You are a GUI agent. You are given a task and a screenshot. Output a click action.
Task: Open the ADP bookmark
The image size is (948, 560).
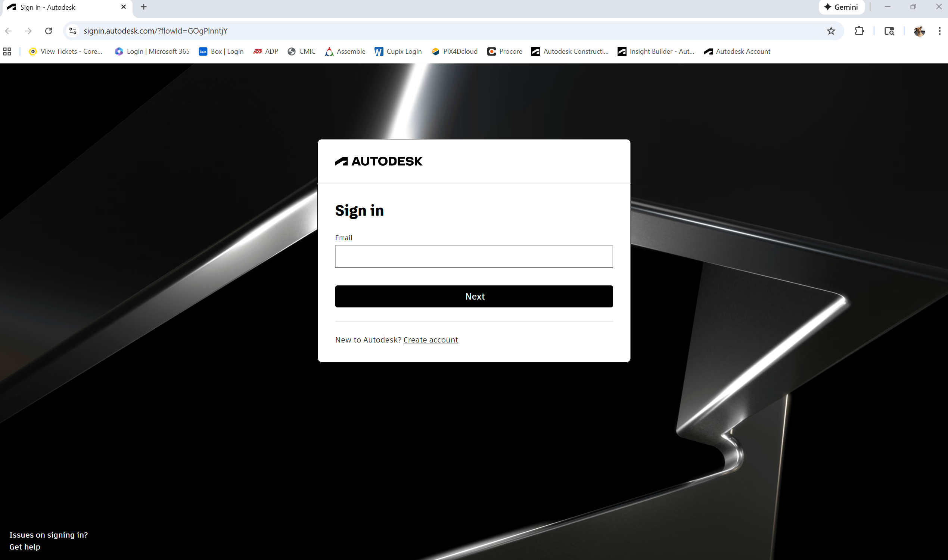click(x=266, y=51)
